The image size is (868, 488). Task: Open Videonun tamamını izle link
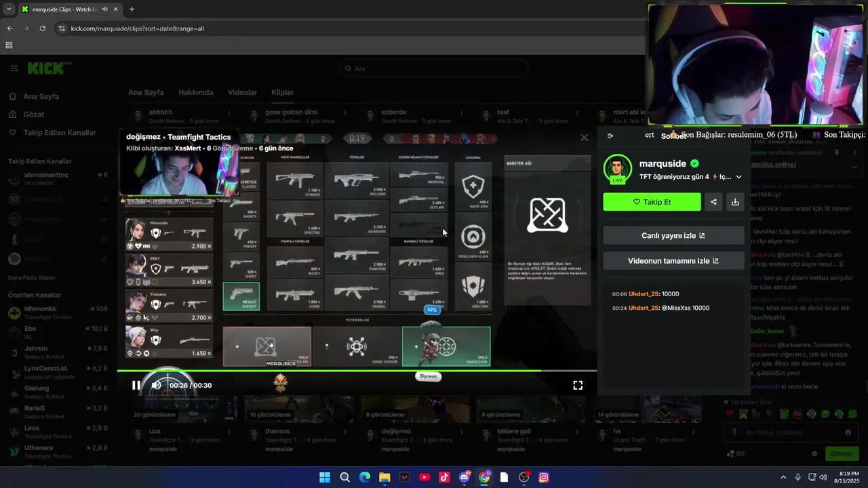(673, 261)
